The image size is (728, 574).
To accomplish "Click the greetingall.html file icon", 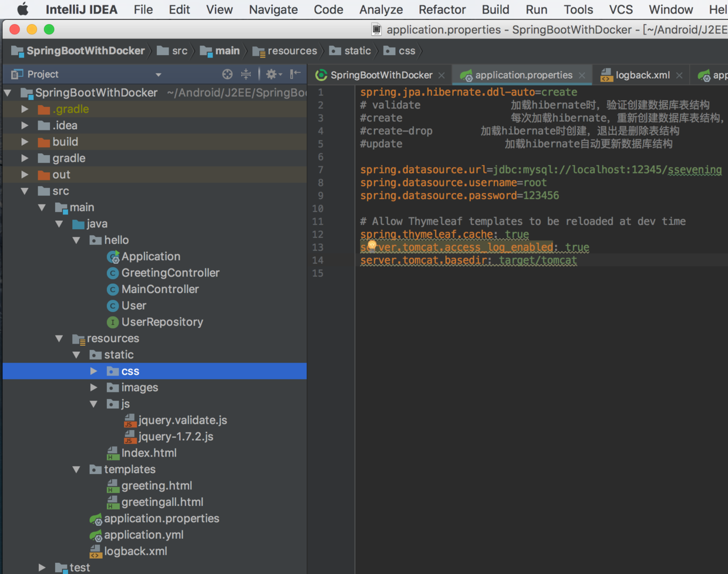I will (113, 503).
